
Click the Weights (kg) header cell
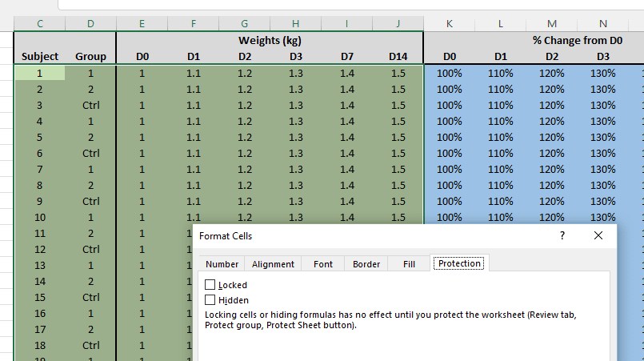270,40
